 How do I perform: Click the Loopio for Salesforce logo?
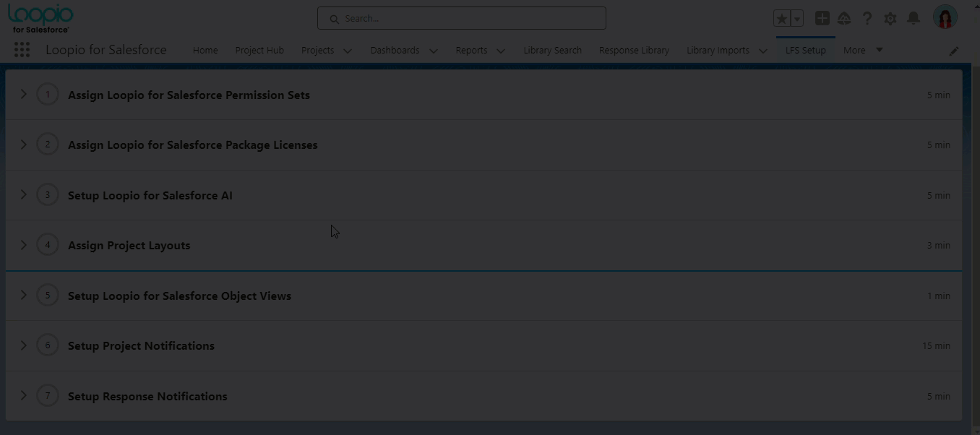[x=40, y=18]
